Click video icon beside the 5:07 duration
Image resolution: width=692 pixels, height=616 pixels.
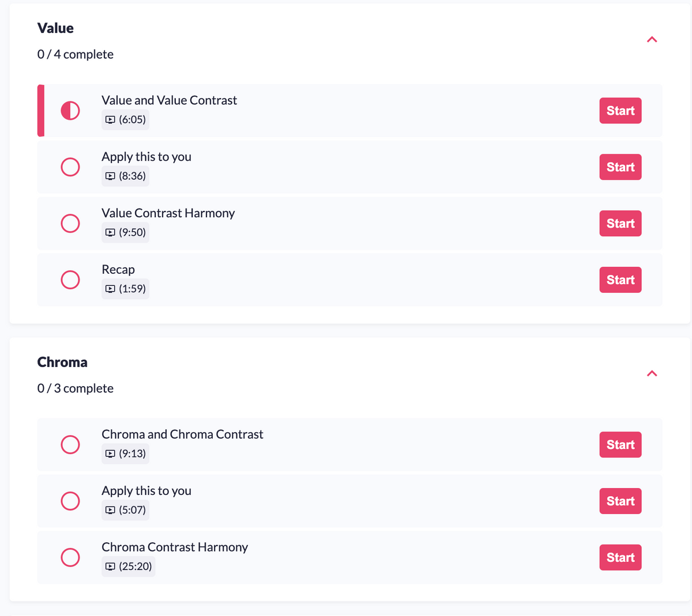point(110,511)
